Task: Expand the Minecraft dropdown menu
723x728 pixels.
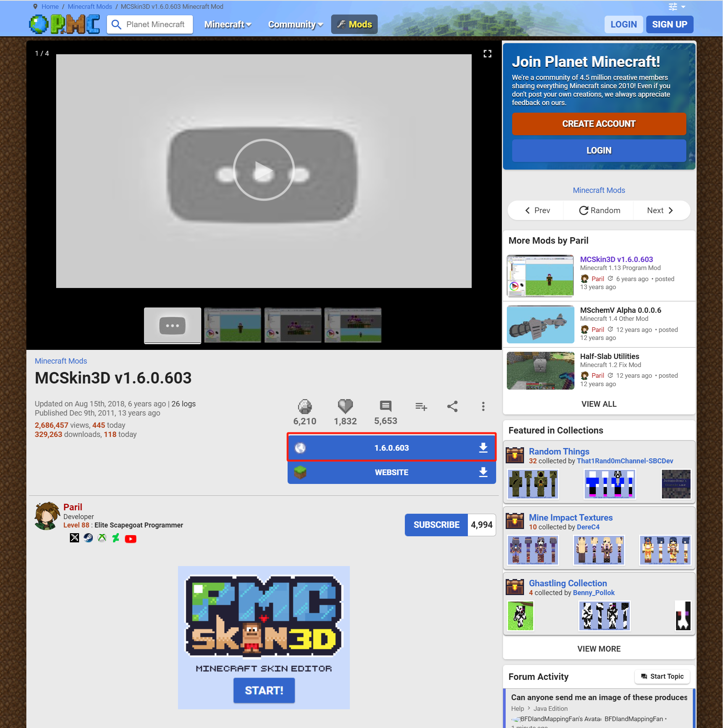Action: click(228, 24)
